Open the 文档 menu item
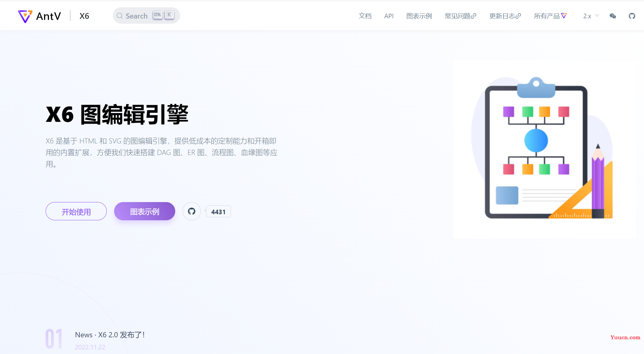 point(365,16)
